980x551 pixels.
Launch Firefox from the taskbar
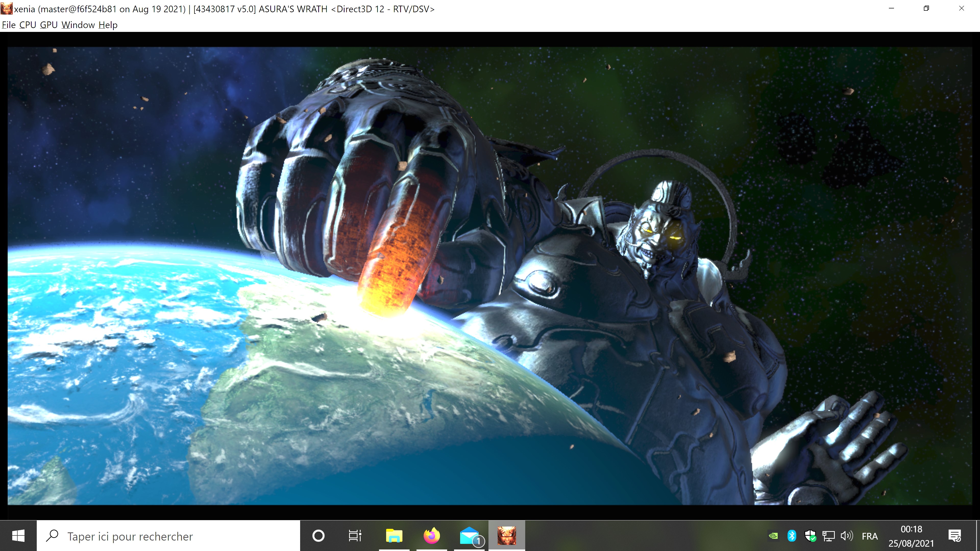tap(431, 536)
